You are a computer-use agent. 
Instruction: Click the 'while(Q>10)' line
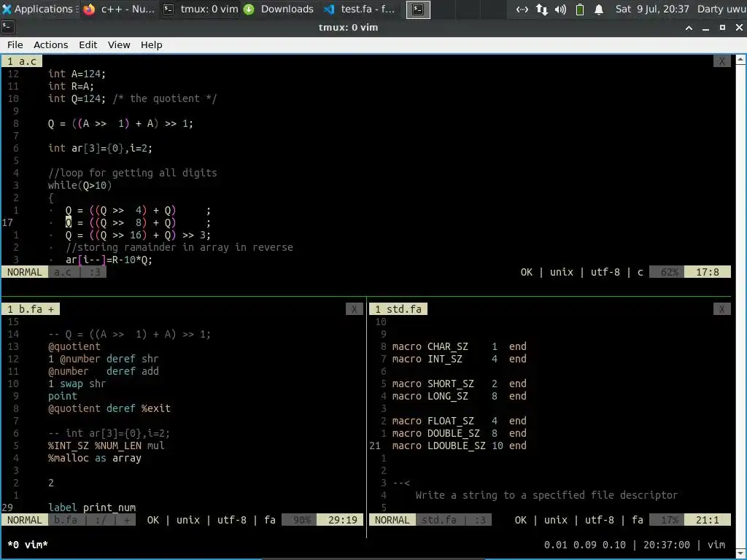[80, 185]
